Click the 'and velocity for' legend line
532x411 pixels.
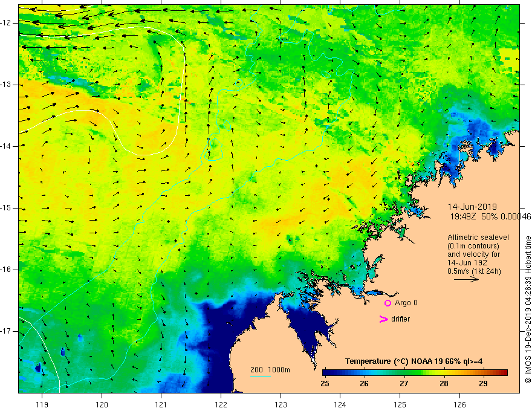coord(473,254)
